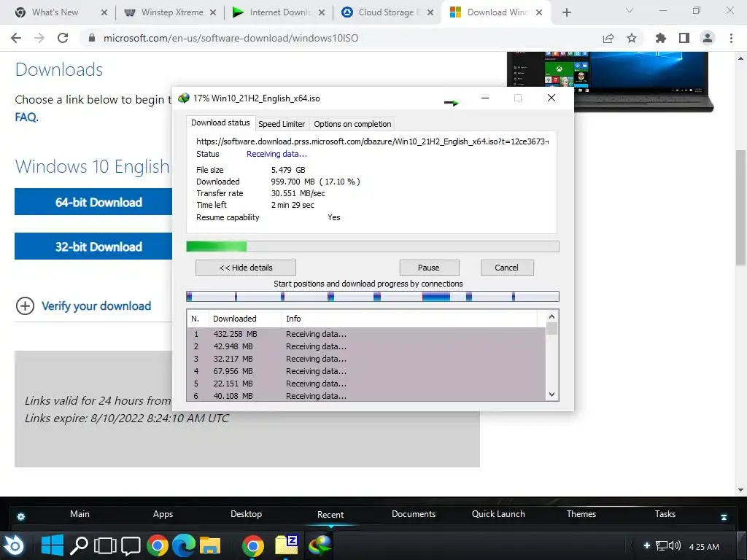Select connection row 2 with 42.948 MB

coord(366,346)
